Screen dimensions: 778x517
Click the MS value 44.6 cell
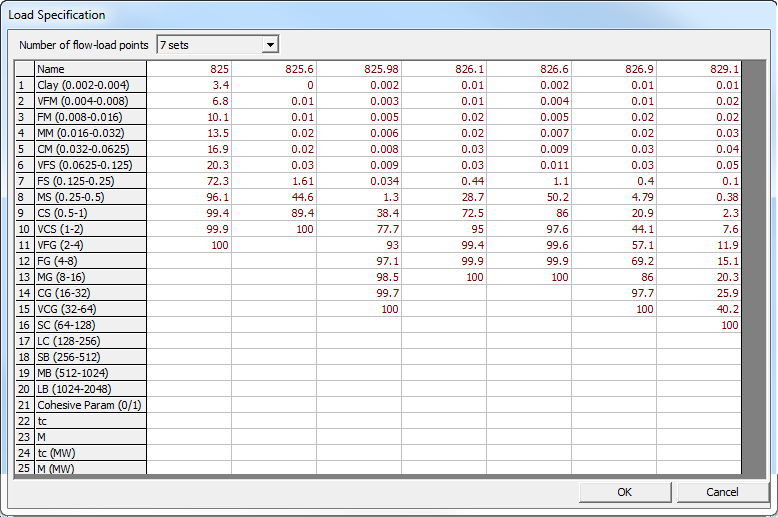[274, 197]
